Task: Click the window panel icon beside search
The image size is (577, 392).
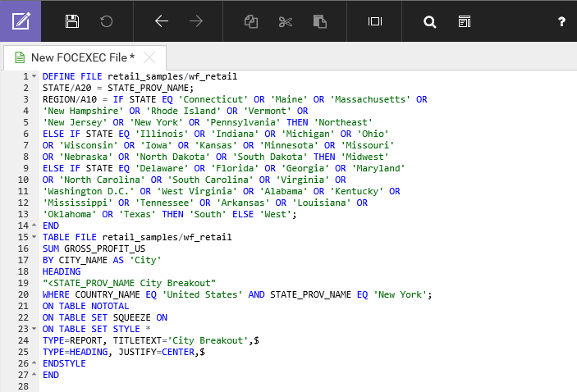Action: click(x=465, y=21)
